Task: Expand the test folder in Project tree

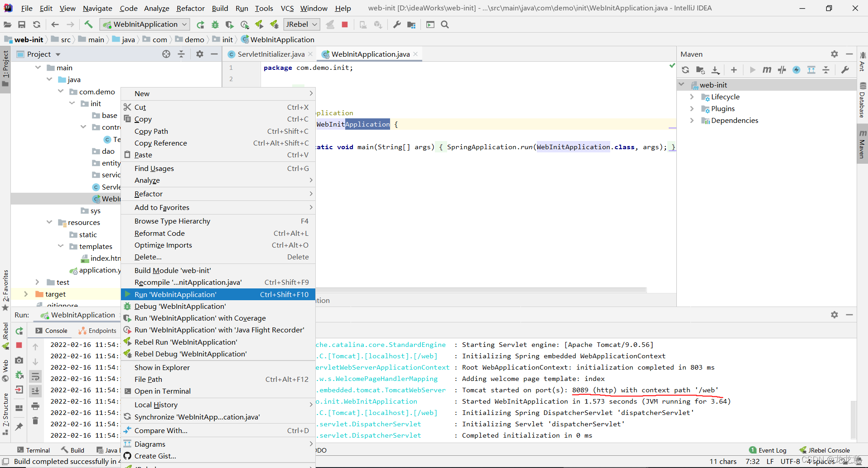Action: click(37, 282)
